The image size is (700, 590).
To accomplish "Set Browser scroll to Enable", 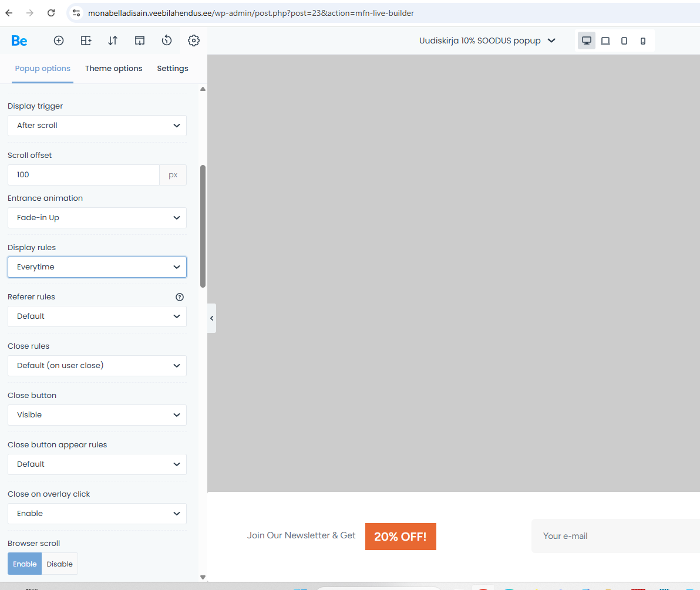I will pos(25,564).
